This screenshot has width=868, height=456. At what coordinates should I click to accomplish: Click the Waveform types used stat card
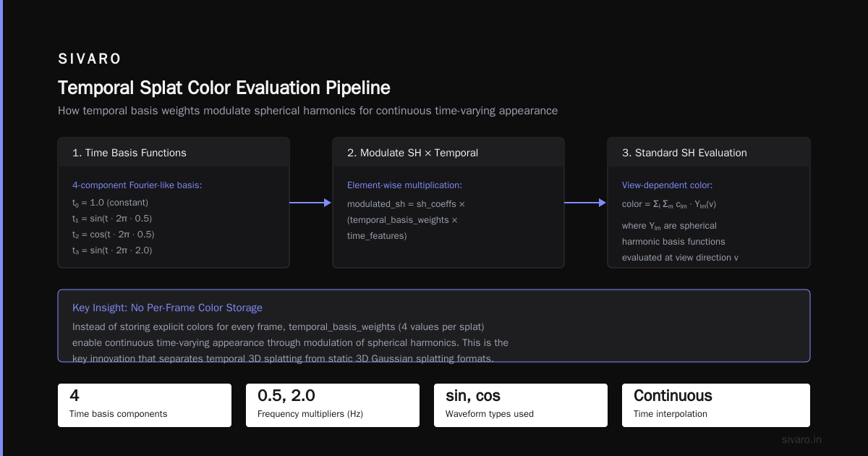click(x=521, y=405)
